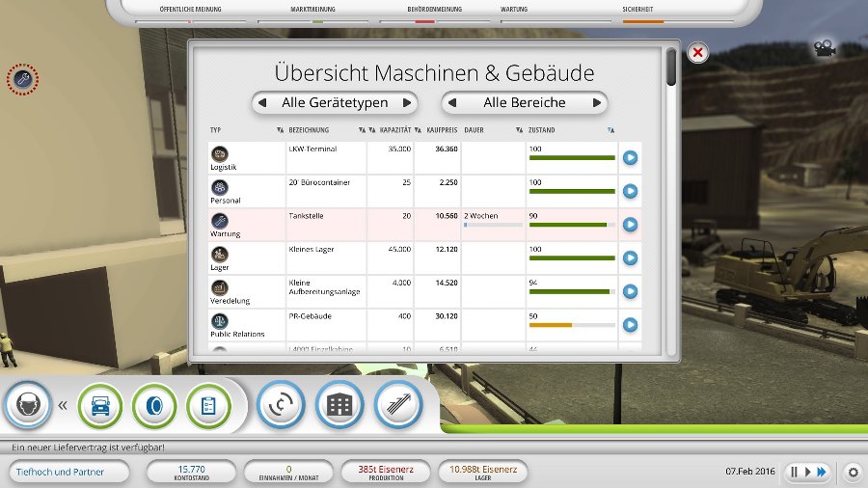Image resolution: width=868 pixels, height=488 pixels.
Task: Click the worker helmet main menu icon
Action: 28,405
